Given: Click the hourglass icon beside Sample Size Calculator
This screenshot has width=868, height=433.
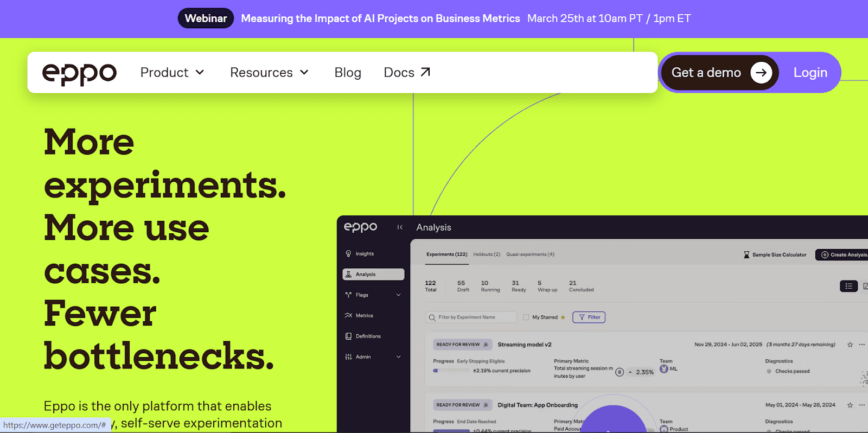Looking at the screenshot, I should 746,254.
